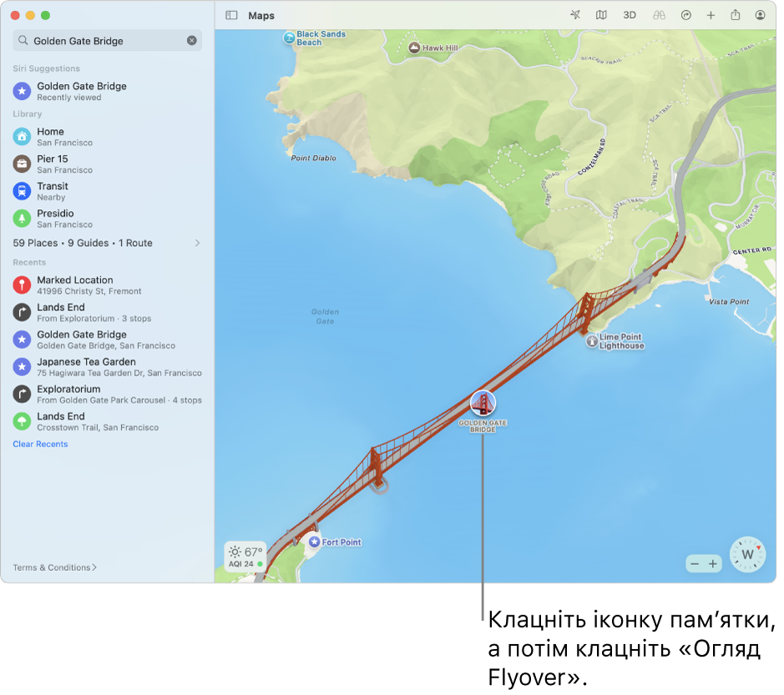Click the Exploratorium route arrow icon
The width and height of the screenshot is (784, 695).
22,394
